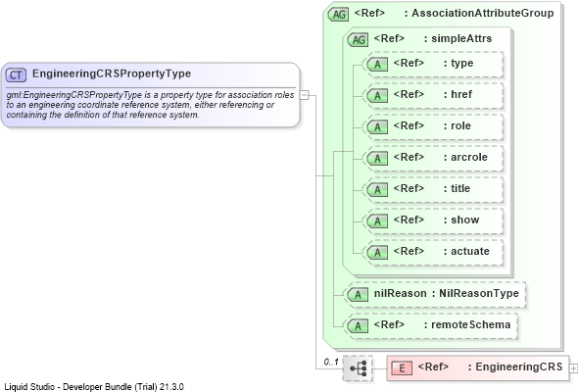Select the AssociationAttributeGroup label
This screenshot has width=578, height=392.
483,13
